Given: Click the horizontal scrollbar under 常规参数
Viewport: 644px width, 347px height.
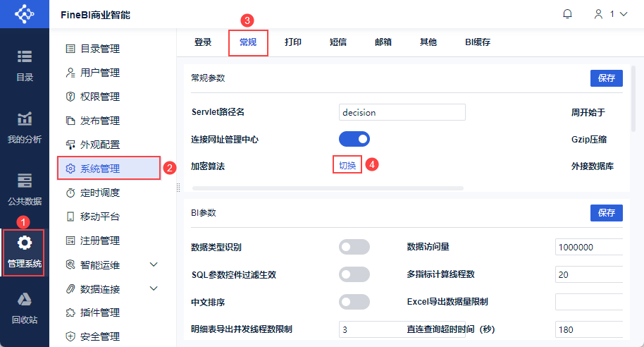Looking at the screenshot, I should point(328,188).
